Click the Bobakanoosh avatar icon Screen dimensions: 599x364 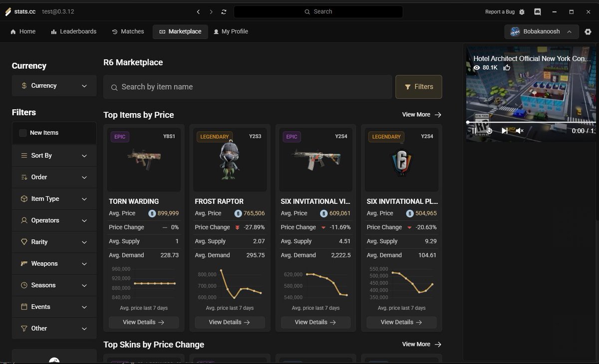pos(515,32)
